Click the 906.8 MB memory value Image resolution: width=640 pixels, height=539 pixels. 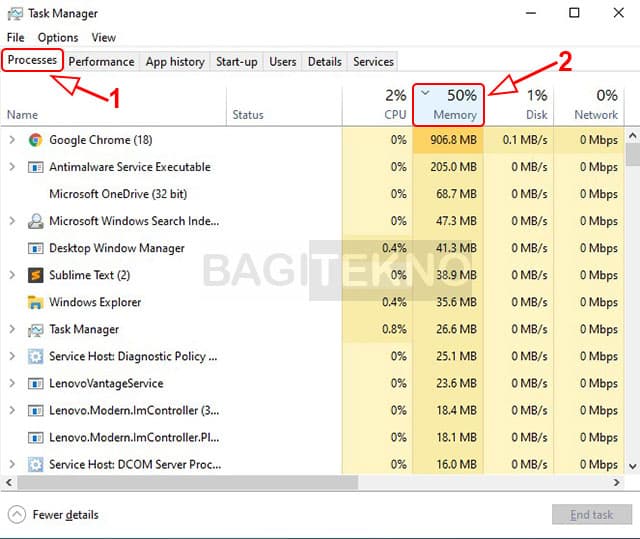click(x=453, y=140)
